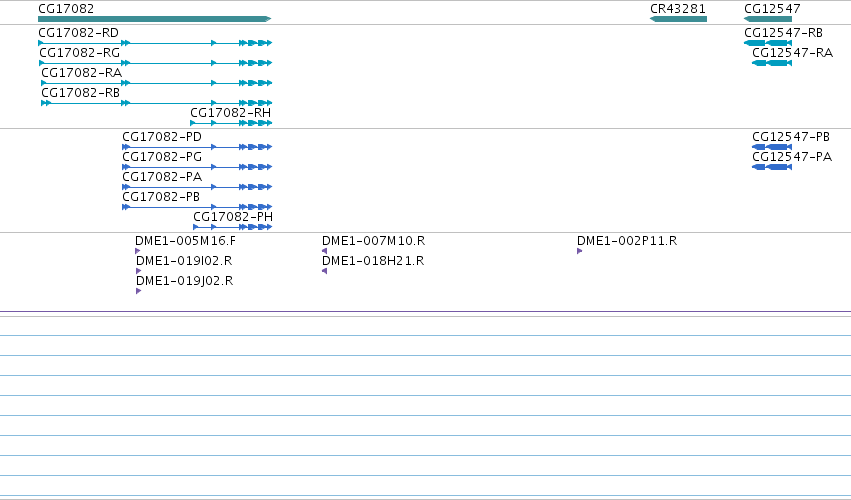
Task: Open transcript CG17082-RD label
Action: pos(78,33)
